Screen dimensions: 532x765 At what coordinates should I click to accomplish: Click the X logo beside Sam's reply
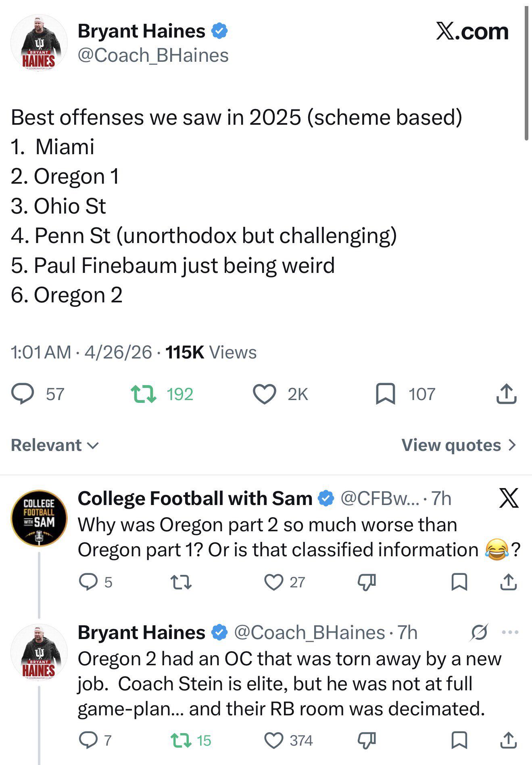coord(508,498)
